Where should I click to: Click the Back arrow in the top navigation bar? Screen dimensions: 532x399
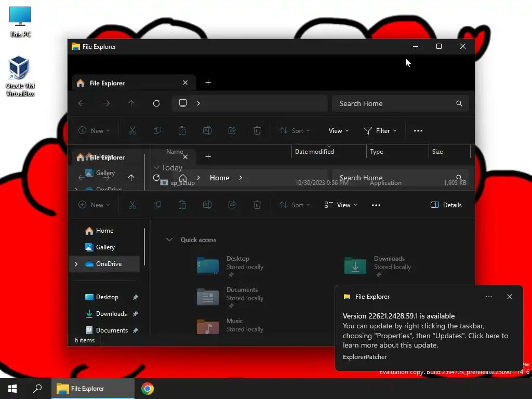[x=82, y=103]
